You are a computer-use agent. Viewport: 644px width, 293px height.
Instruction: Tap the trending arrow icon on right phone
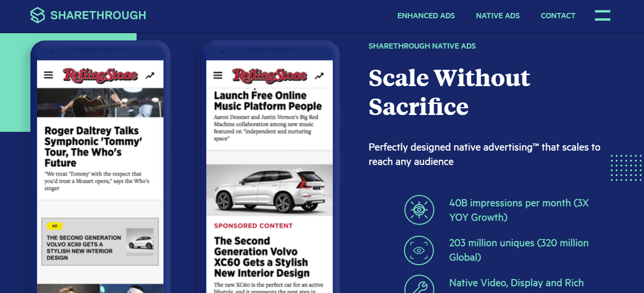click(x=319, y=76)
